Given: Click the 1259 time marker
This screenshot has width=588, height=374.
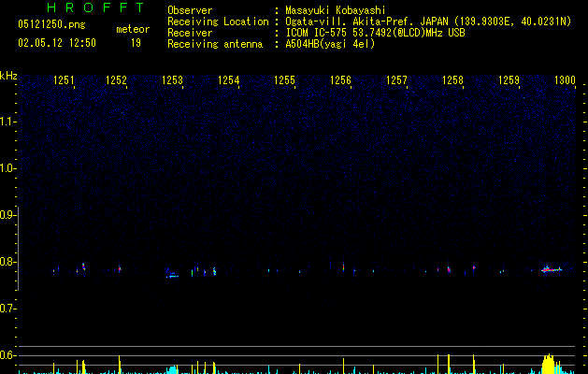Looking at the screenshot, I should click(509, 80).
